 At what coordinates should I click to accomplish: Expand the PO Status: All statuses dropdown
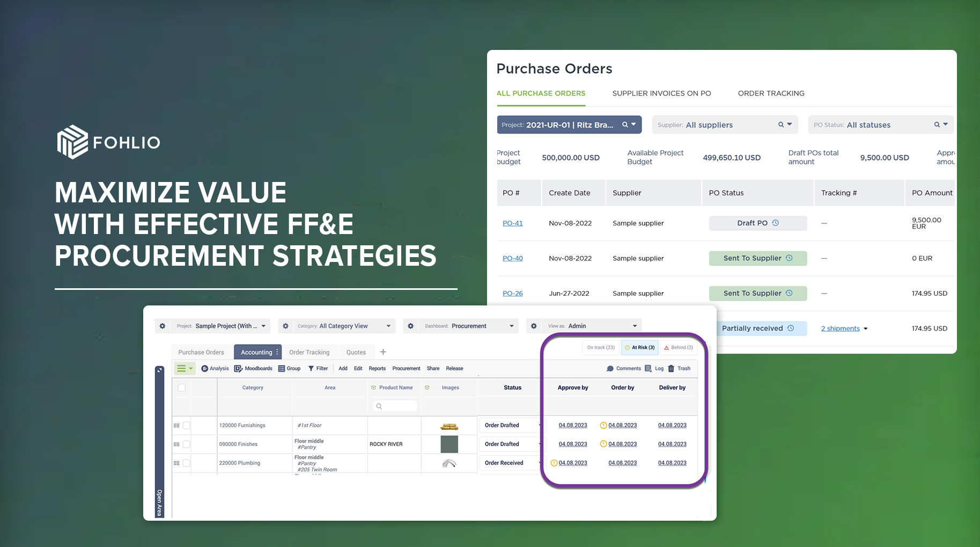(880, 125)
